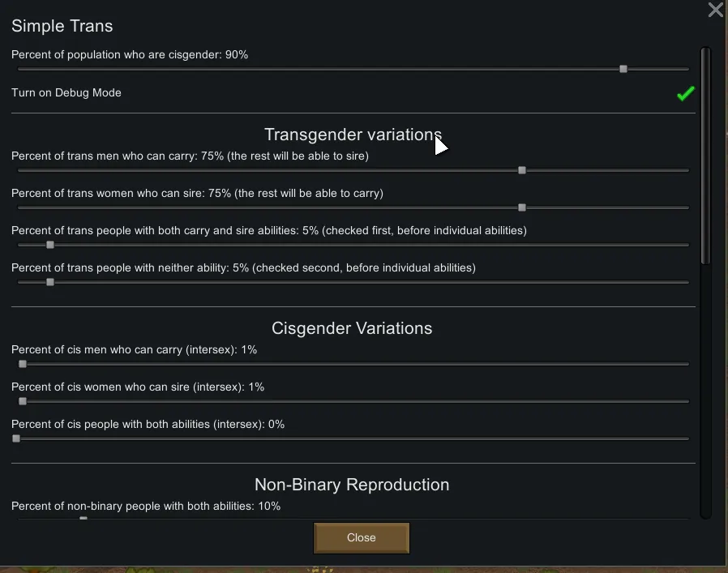This screenshot has height=573, width=728.
Task: Click the vertical scrollbar thumb
Action: (x=705, y=154)
